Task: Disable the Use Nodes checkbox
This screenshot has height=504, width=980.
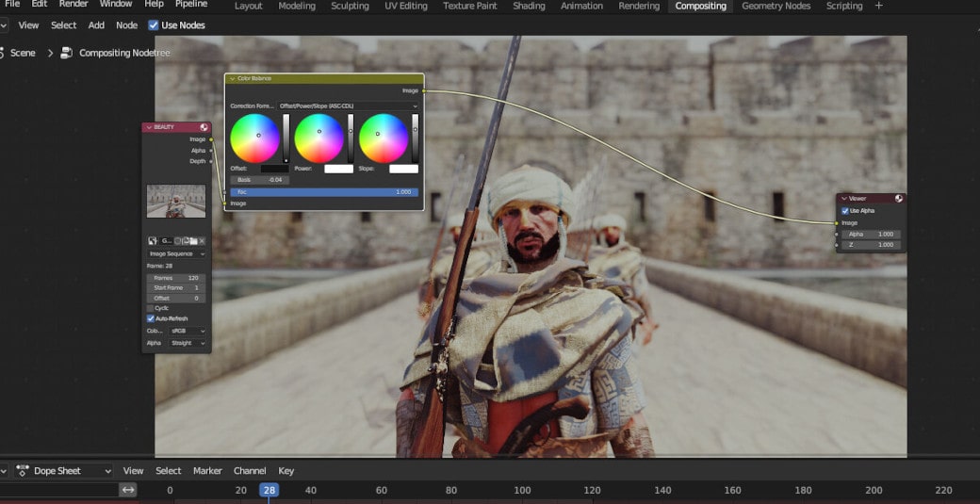Action: (x=154, y=25)
